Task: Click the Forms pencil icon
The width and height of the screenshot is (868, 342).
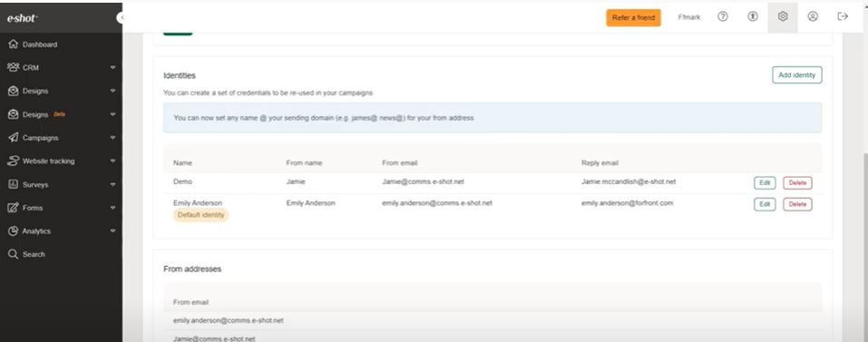Action: (14, 208)
